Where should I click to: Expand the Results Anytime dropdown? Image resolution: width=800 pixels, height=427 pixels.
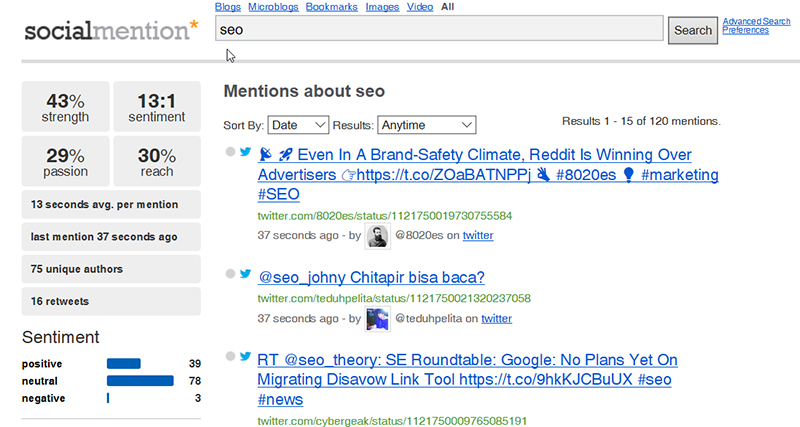(427, 125)
